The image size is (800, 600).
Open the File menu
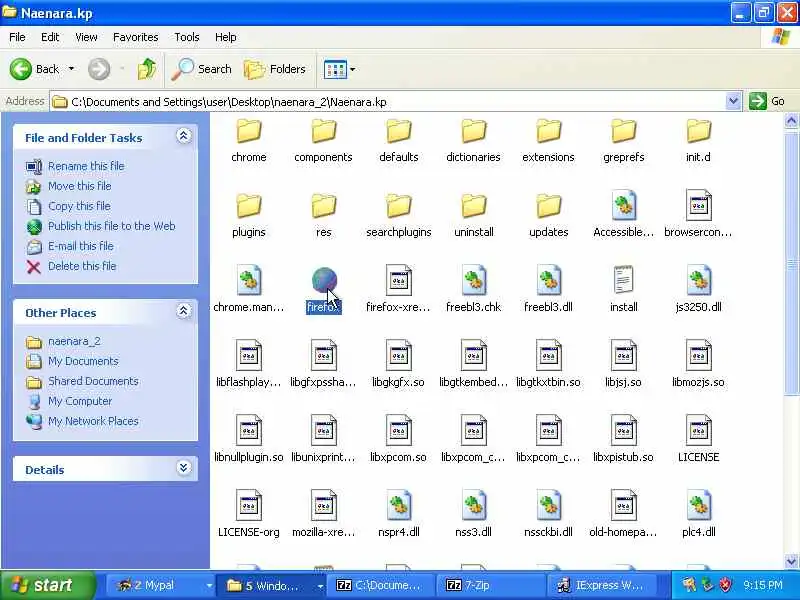pos(17,37)
